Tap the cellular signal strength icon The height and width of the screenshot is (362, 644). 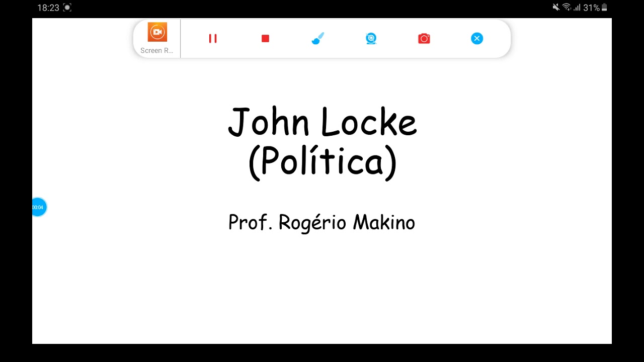(577, 8)
